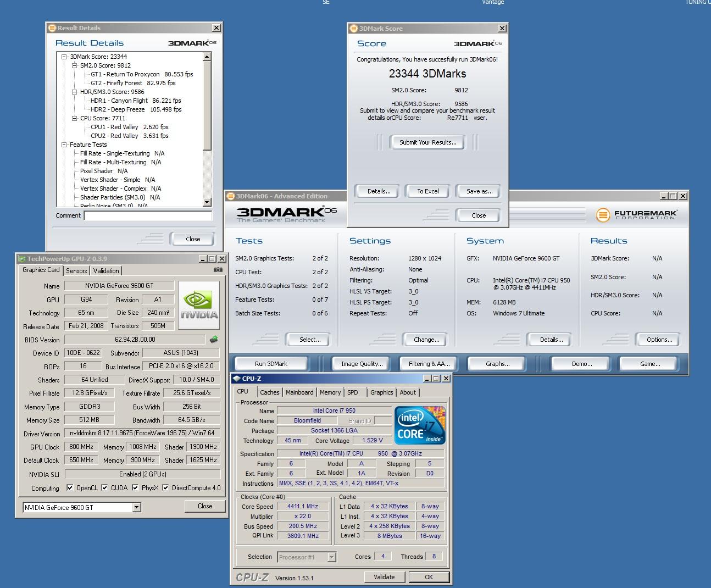Click the Close button in GPU-Z
Screen dimensions: 711x588
(x=205, y=506)
